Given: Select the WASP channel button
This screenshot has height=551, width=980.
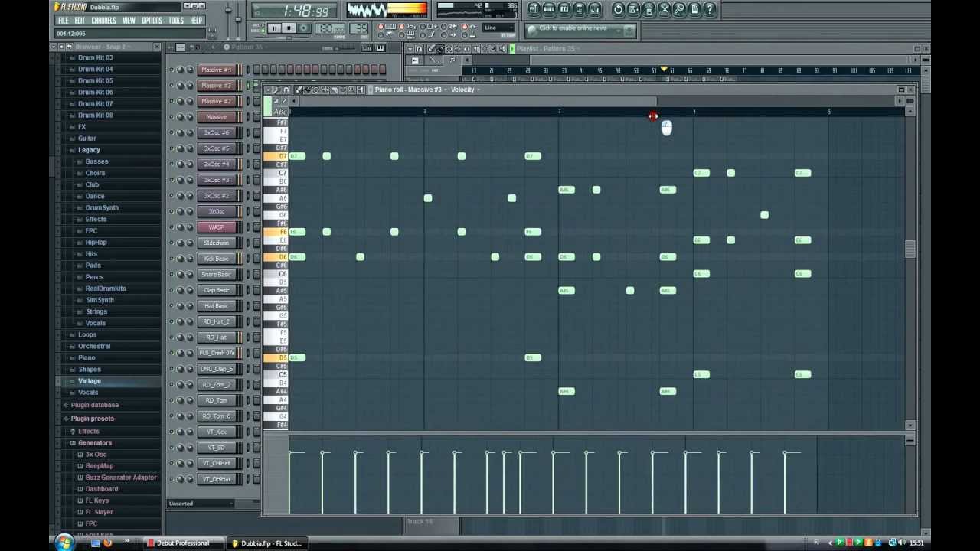Looking at the screenshot, I should 217,227.
